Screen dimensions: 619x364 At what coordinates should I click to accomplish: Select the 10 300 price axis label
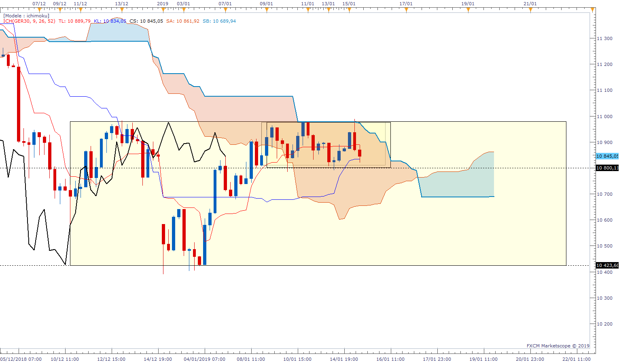click(605, 298)
